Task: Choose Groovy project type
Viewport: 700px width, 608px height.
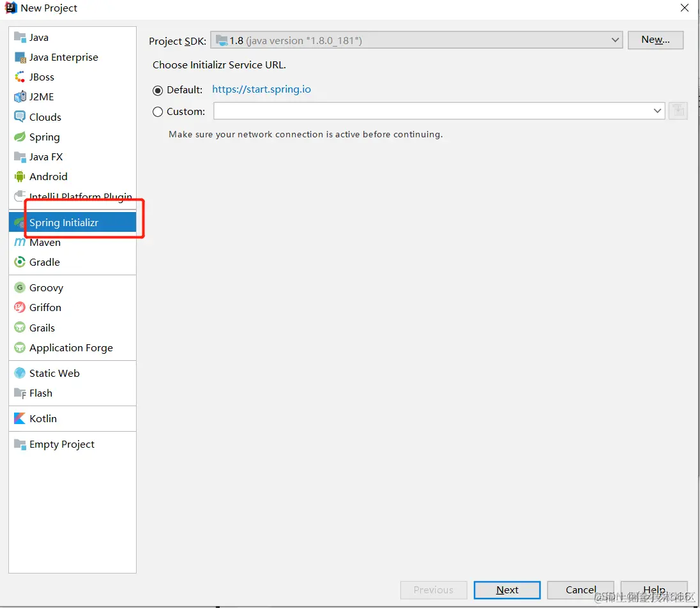Action: click(x=72, y=287)
